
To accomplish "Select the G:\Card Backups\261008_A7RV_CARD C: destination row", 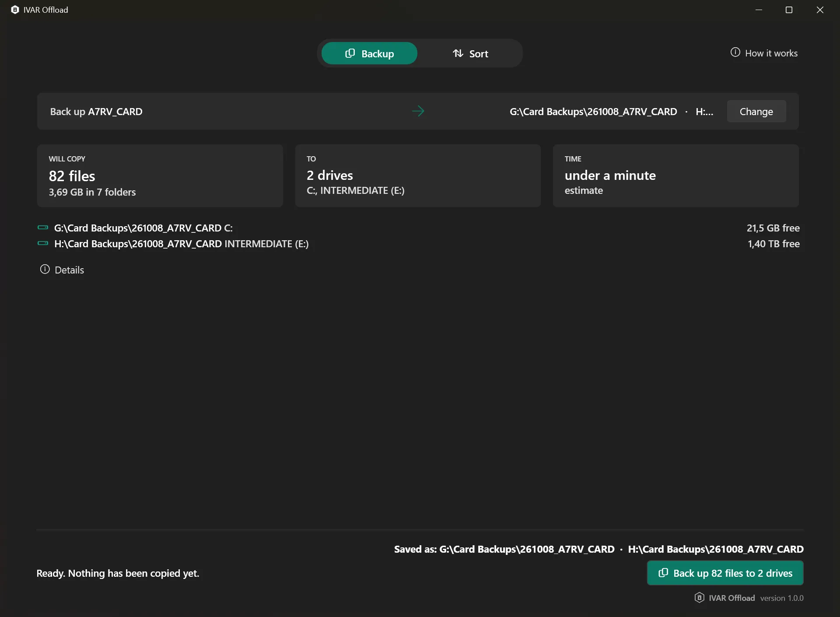I will click(419, 228).
